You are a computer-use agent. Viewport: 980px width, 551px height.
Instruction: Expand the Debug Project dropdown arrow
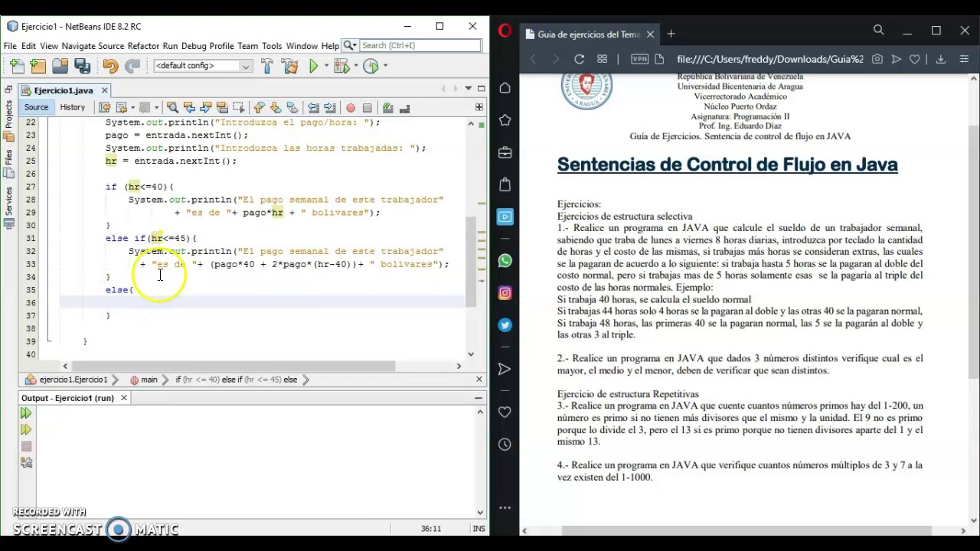point(356,66)
